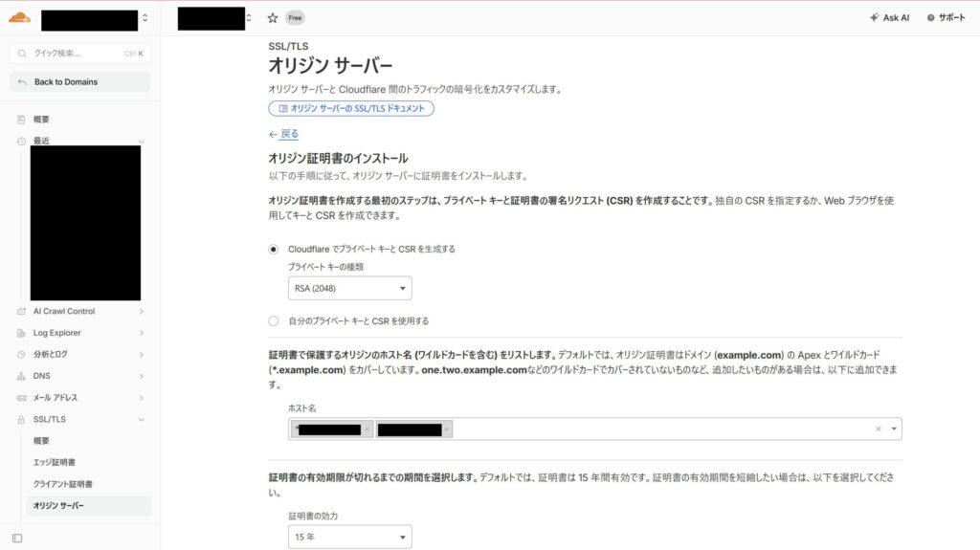
Task: Select Cloudflare でプライベート キーと CSR を生成する
Action: click(x=273, y=250)
